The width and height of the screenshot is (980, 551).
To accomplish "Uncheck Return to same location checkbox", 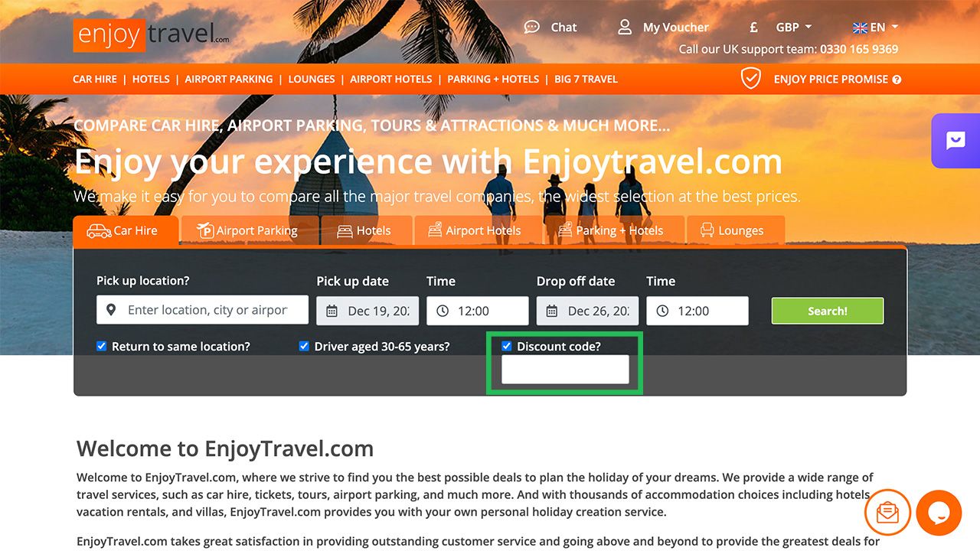I will pyautogui.click(x=101, y=346).
